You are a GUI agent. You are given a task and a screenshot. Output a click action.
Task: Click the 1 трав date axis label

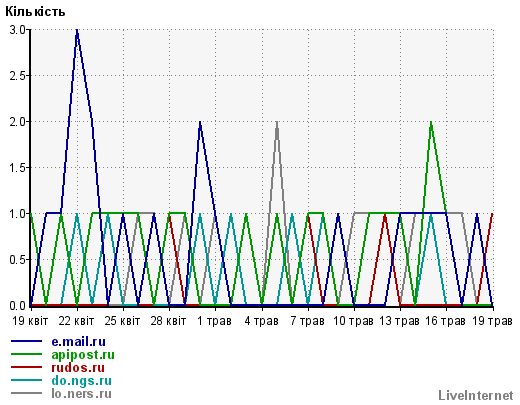214,321
